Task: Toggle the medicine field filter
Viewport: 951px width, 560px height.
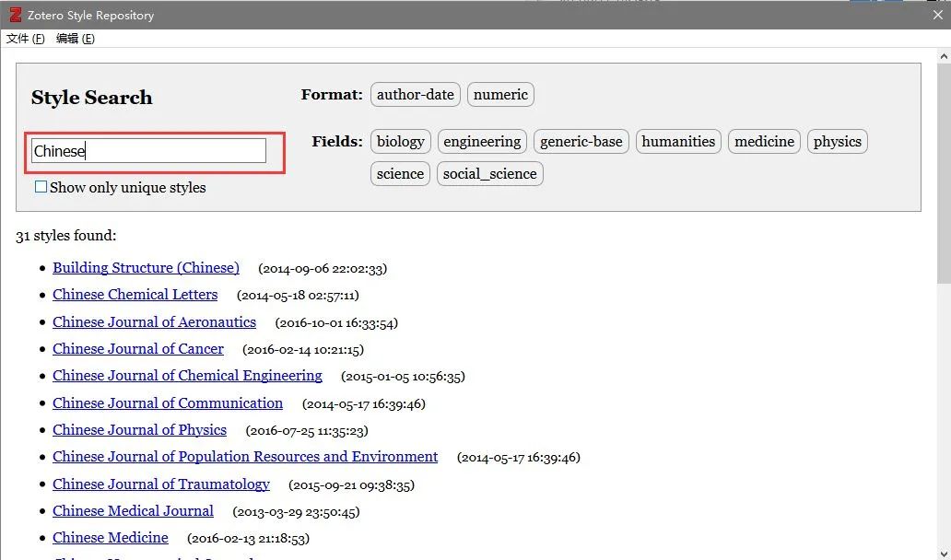Action: tap(764, 141)
